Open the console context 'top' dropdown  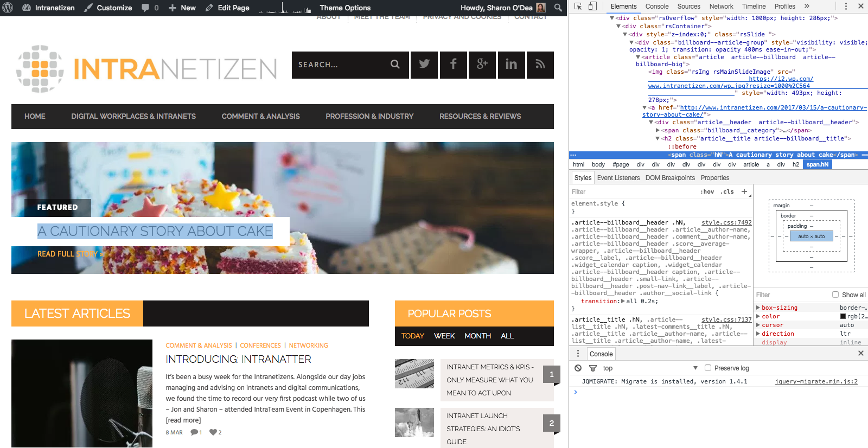point(650,368)
